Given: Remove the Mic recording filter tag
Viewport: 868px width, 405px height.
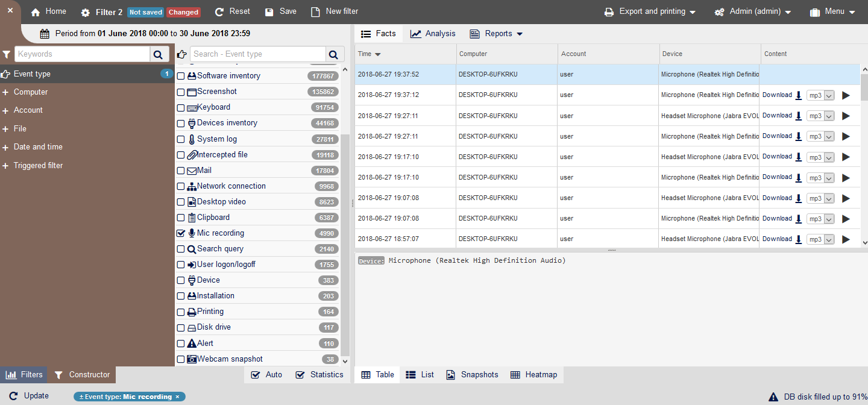Looking at the screenshot, I should click(x=177, y=397).
